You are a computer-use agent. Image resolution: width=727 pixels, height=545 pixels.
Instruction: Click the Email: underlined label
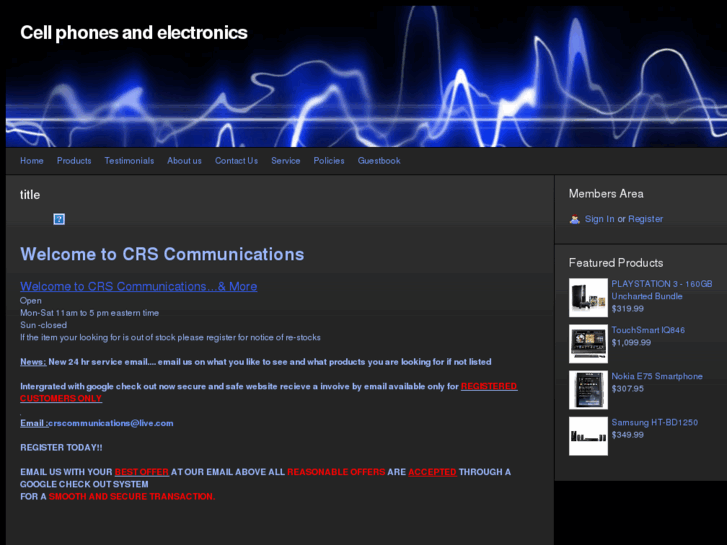[x=34, y=423]
